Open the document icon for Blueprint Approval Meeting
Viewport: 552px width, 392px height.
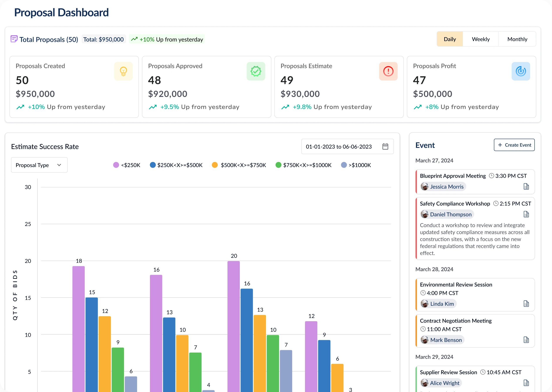527,186
